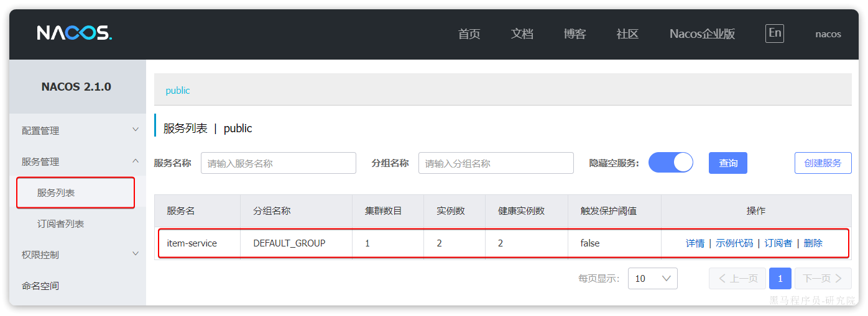Focus the 服务名称 input field
The width and height of the screenshot is (868, 316).
click(x=278, y=163)
